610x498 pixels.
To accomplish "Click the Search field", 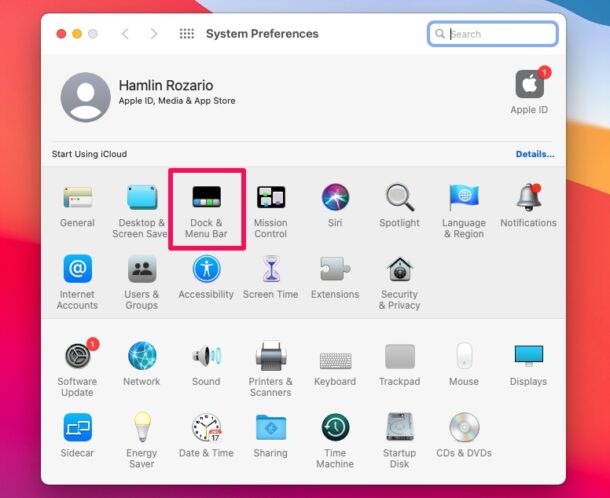I will click(493, 34).
